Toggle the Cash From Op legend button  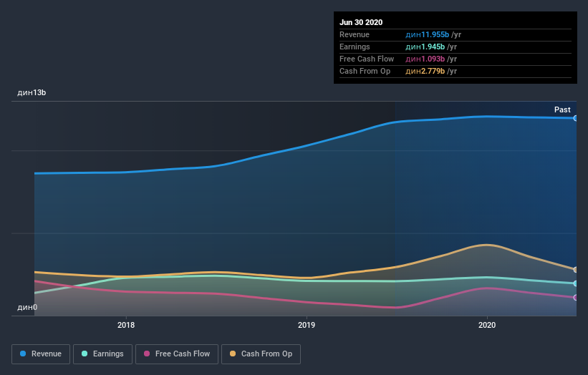(x=261, y=354)
